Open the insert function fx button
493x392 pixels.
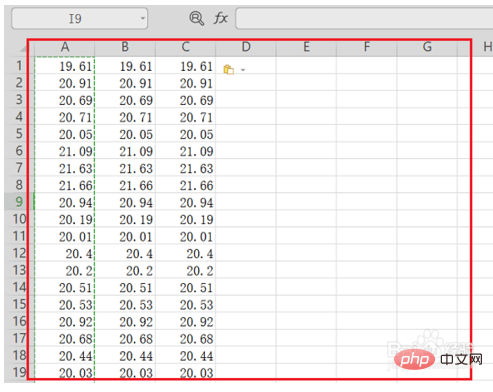tap(220, 18)
